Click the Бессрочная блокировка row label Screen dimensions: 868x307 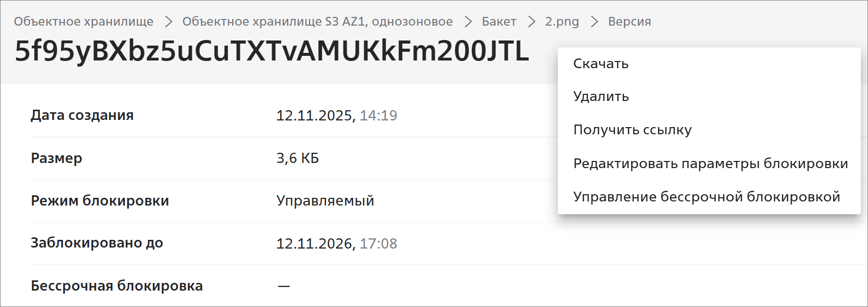(x=117, y=285)
